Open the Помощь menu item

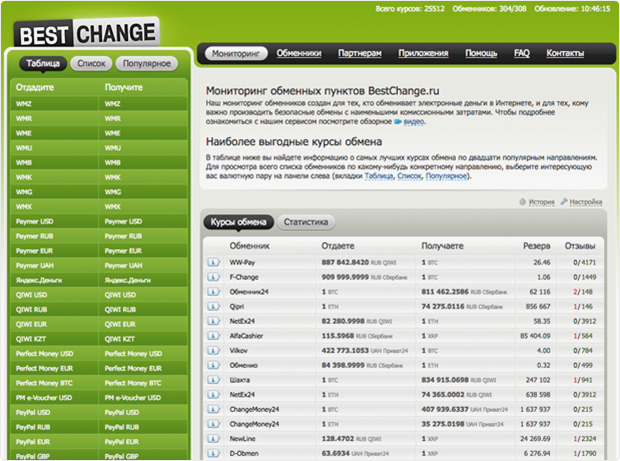pyautogui.click(x=481, y=53)
